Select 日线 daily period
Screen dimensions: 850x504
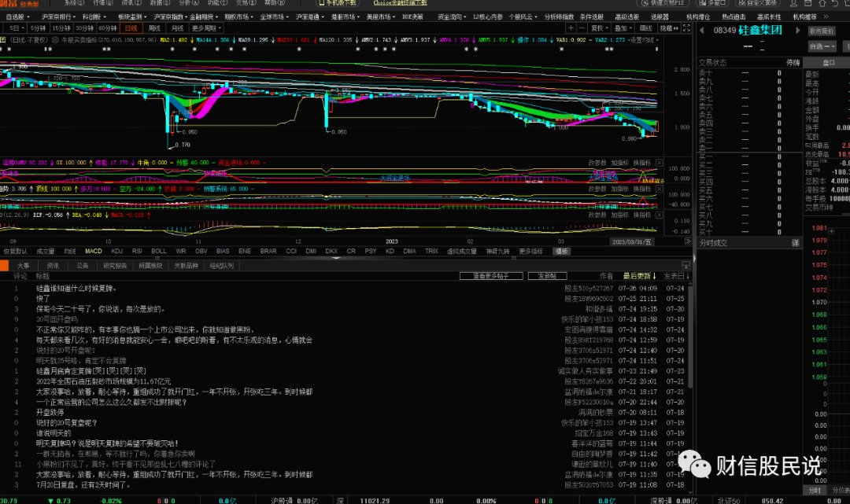(131, 28)
